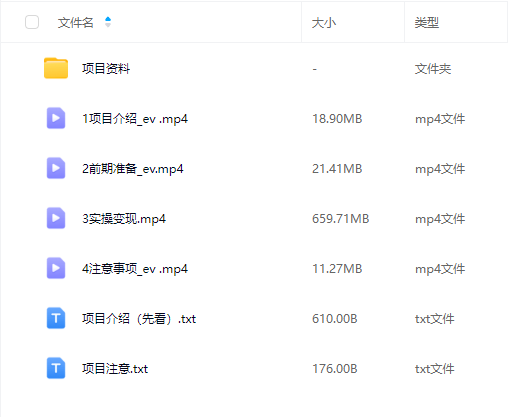Open the file 3实操变现.mp4
The width and height of the screenshot is (508, 417).
point(124,219)
